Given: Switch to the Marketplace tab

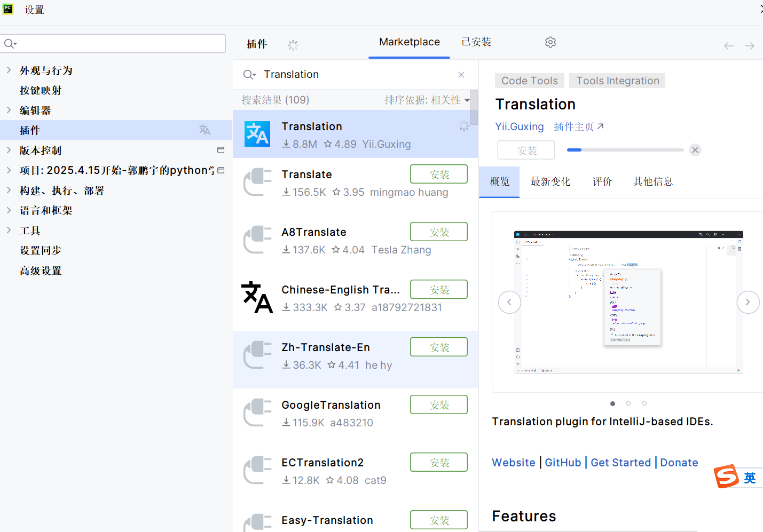Looking at the screenshot, I should coord(410,42).
